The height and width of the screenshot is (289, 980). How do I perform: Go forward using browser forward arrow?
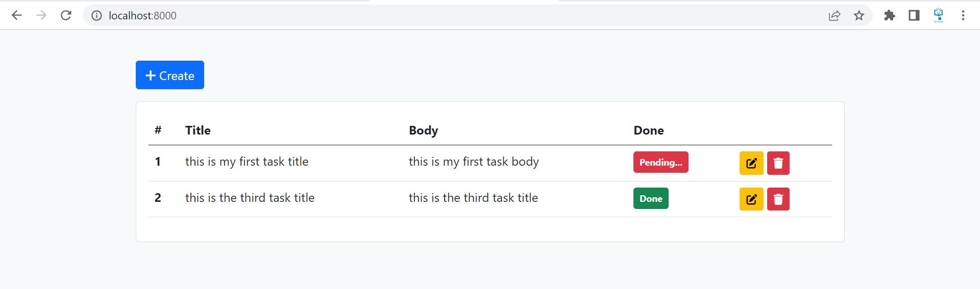41,15
